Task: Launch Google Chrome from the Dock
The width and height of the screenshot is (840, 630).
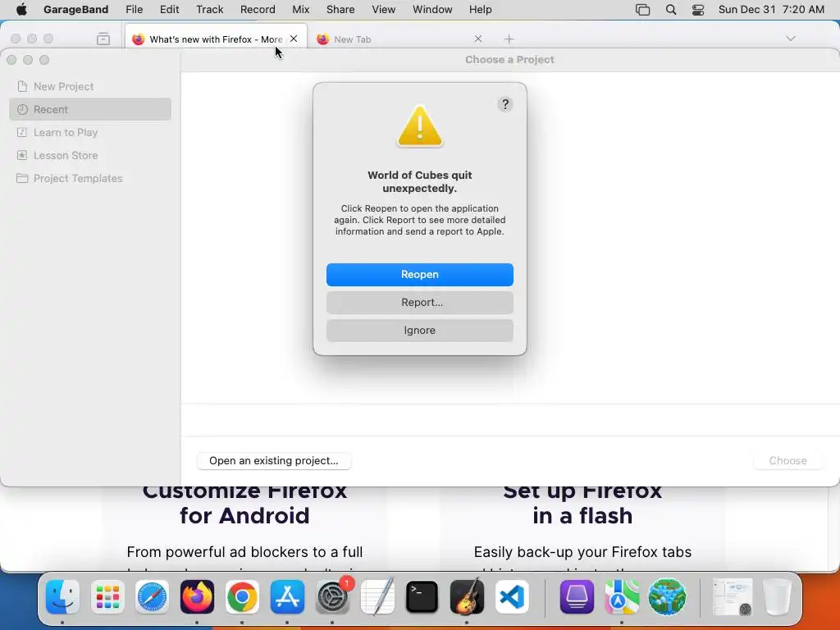Action: pos(242,596)
